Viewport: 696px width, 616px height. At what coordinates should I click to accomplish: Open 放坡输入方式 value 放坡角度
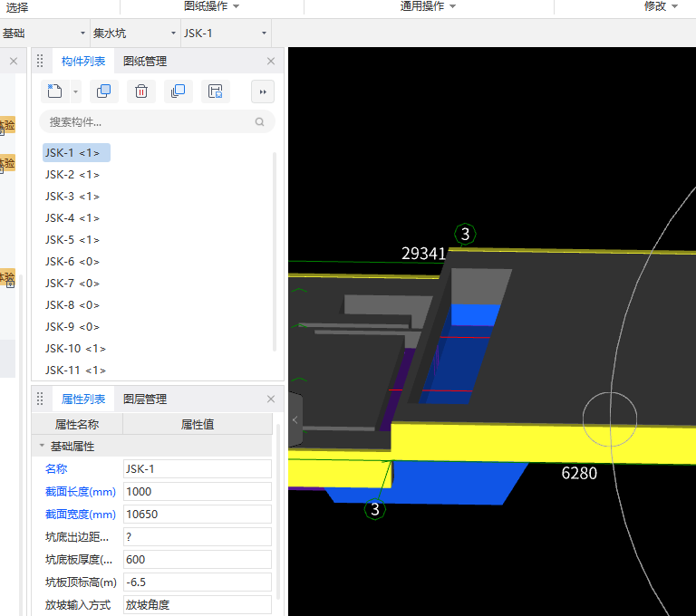(197, 605)
